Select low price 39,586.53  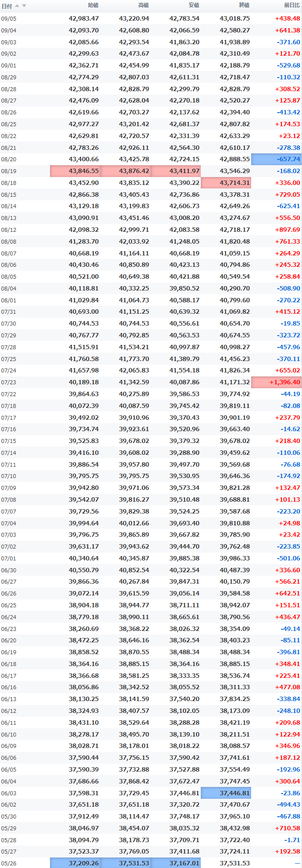(x=185, y=394)
